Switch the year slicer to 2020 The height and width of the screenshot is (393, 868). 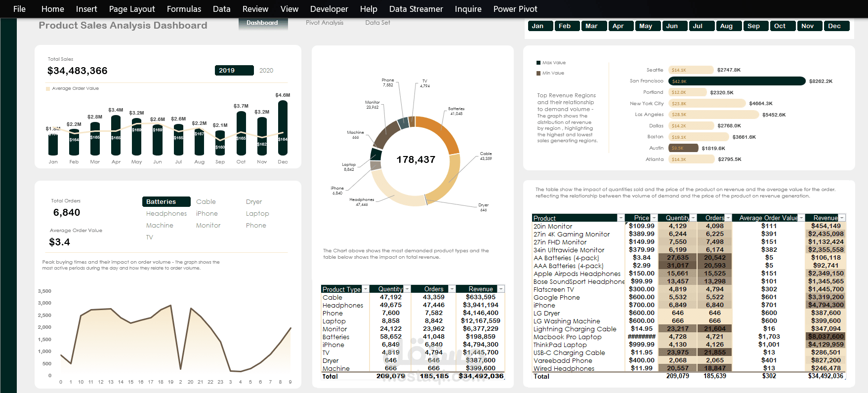pyautogui.click(x=266, y=71)
